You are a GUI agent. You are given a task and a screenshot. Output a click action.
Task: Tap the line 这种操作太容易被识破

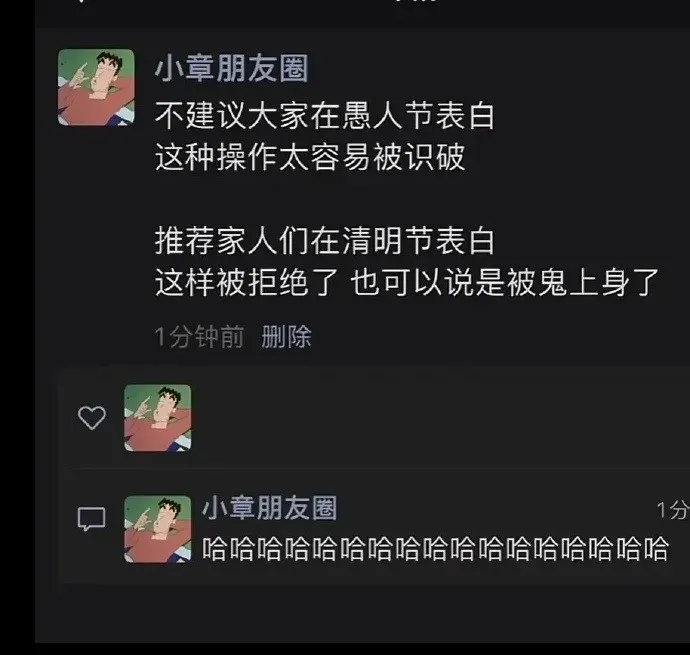coord(310,157)
